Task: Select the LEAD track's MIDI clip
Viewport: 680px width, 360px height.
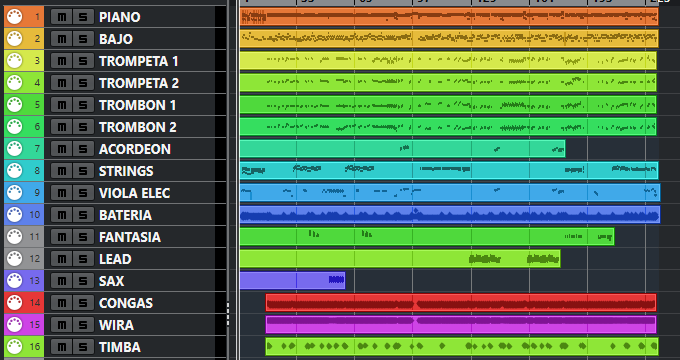Action: point(400,259)
